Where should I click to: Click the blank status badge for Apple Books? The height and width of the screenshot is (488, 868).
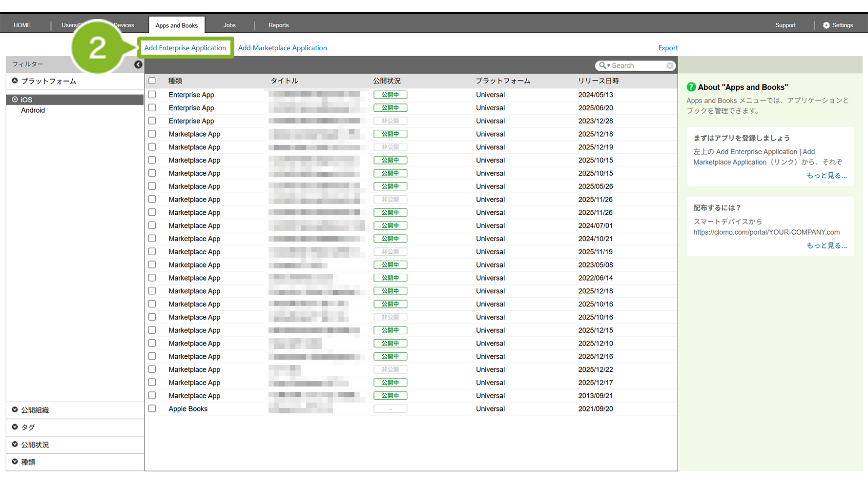390,409
